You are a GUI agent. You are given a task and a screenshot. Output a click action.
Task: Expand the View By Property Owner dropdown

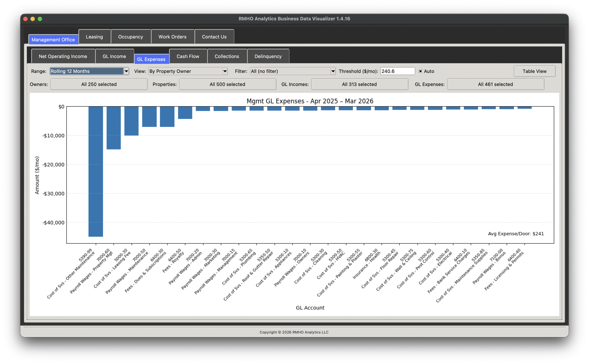pos(225,71)
